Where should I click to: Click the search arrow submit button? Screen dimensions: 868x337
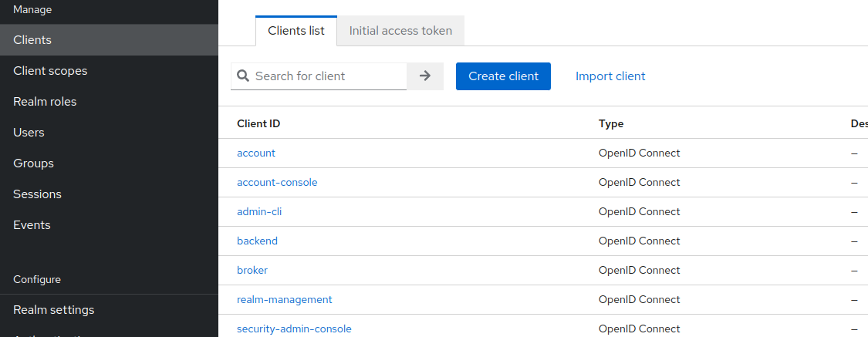click(425, 76)
